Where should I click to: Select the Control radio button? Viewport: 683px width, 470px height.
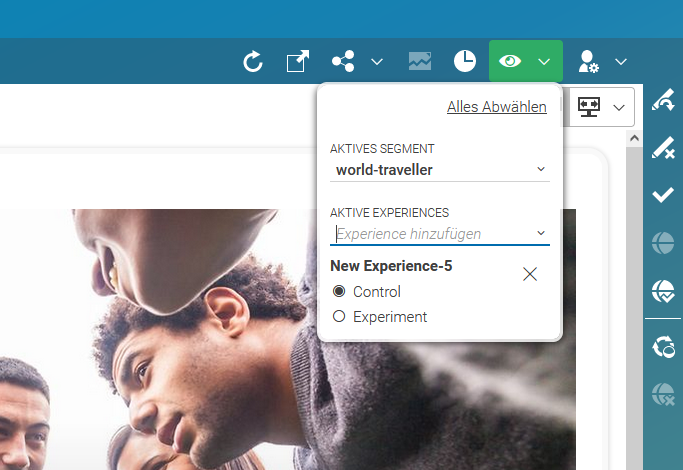(x=339, y=292)
